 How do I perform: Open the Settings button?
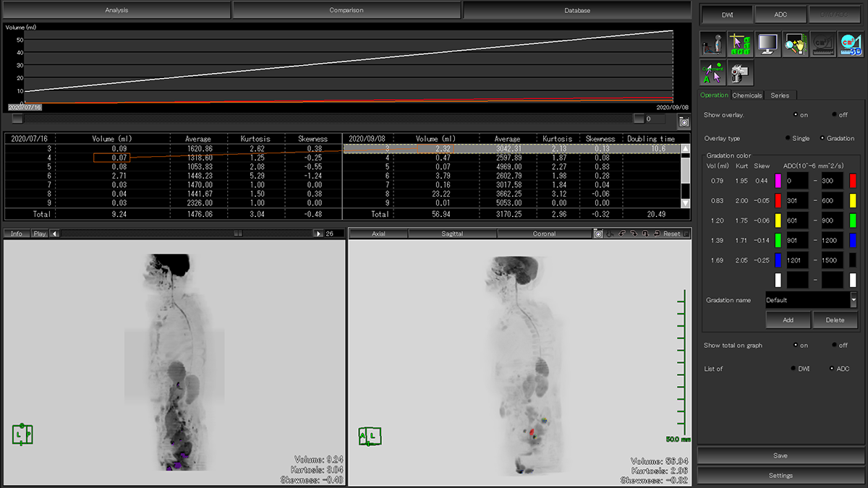pos(780,475)
